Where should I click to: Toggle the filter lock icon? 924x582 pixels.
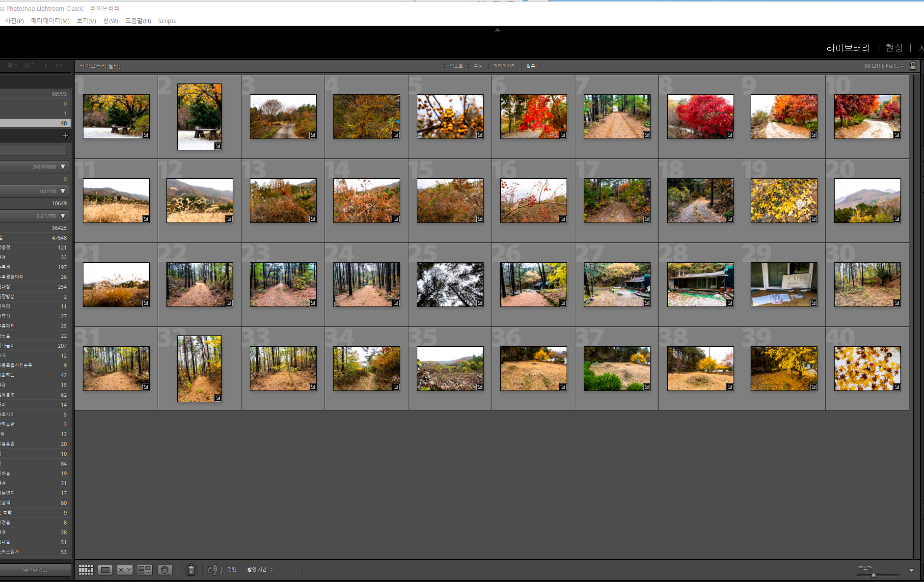[x=913, y=66]
